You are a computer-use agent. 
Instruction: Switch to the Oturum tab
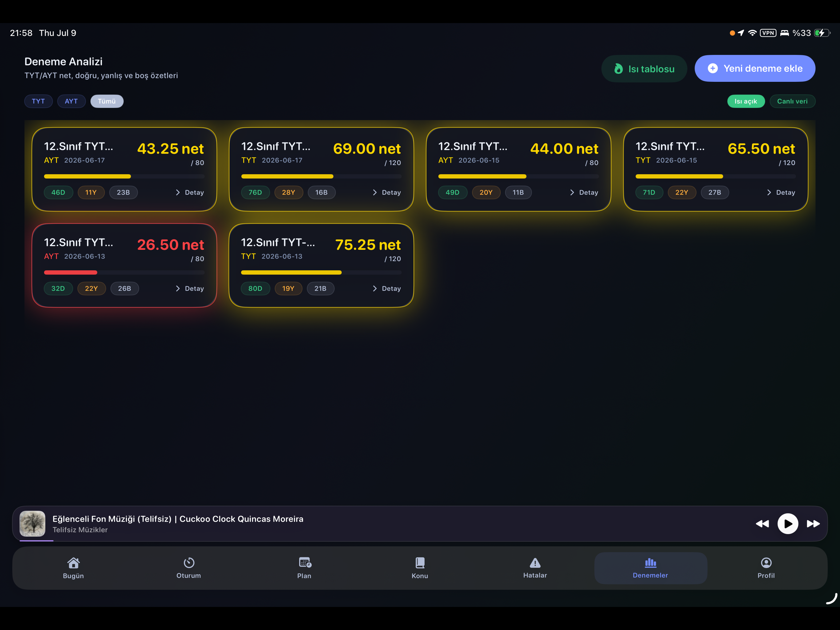point(189,568)
